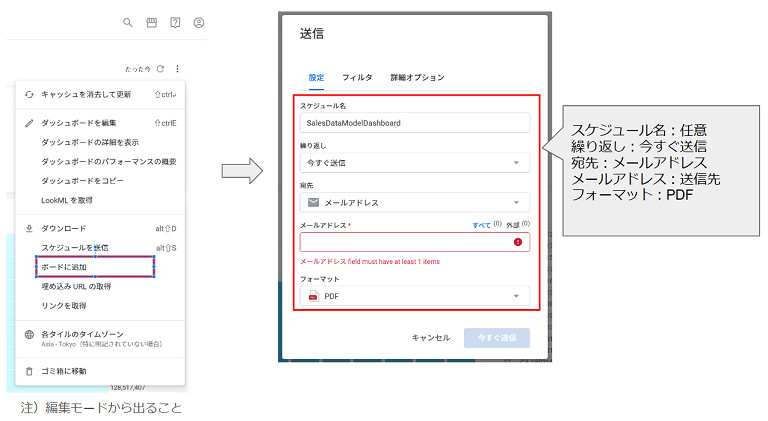The image size is (768, 421).
Task: Select 埋め込み URL の取得
Action: point(100,286)
